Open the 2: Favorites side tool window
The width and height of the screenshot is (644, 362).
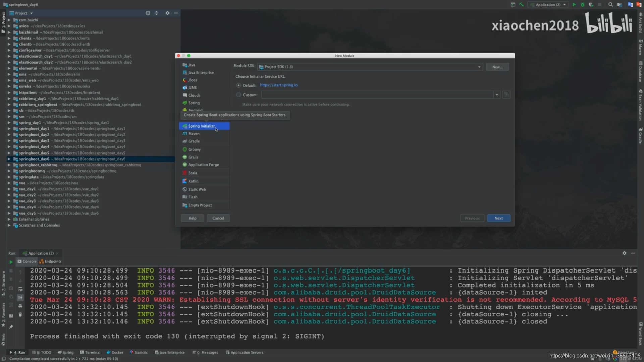click(3, 314)
